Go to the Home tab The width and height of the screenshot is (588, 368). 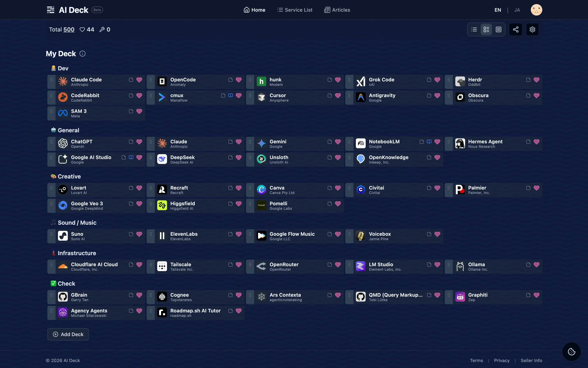[254, 10]
